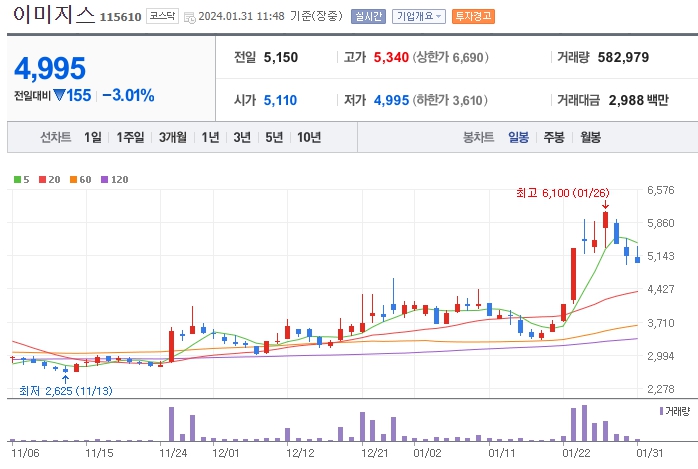Click the 12/12 date axis label

click(x=300, y=453)
